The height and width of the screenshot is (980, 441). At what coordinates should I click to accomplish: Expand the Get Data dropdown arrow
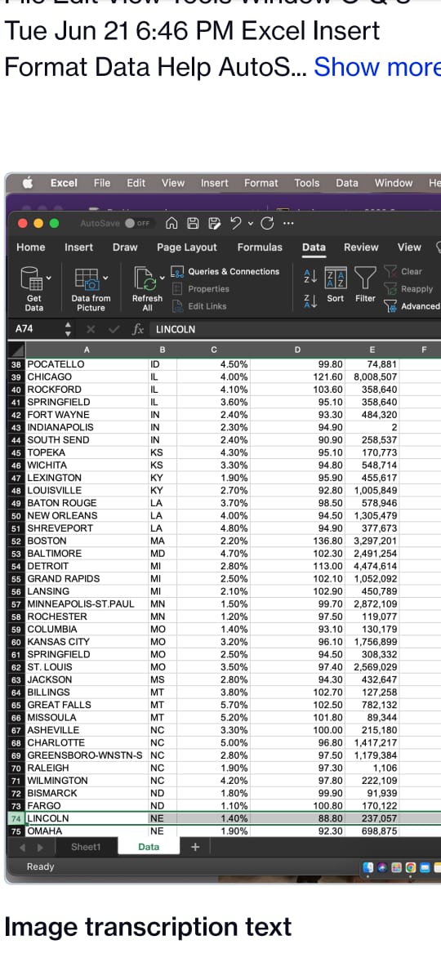47,278
